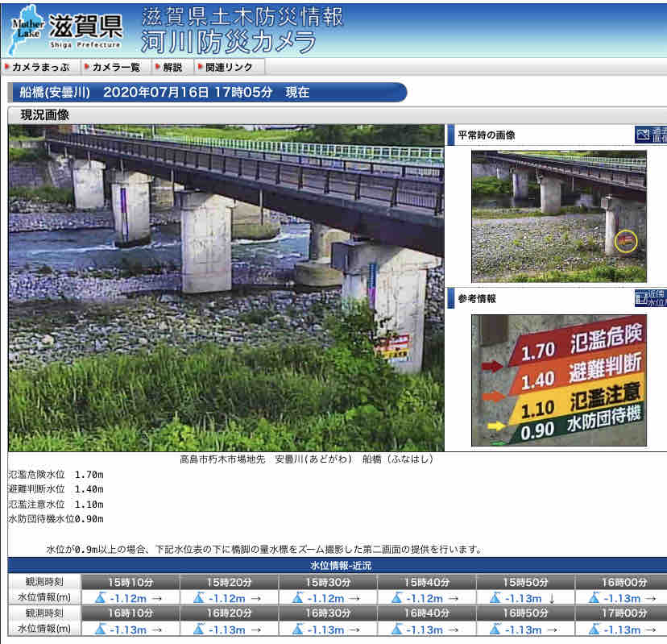Click the first 観測時刻 row label
The height and width of the screenshot is (644, 667).
pos(44,582)
